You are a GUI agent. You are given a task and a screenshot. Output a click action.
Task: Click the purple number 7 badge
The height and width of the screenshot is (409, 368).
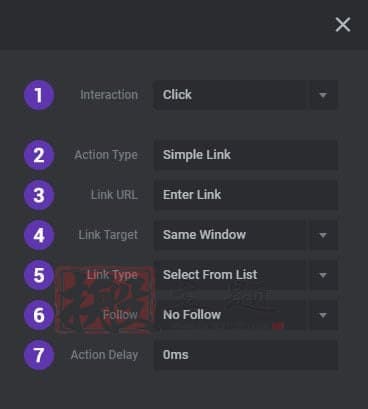click(x=39, y=355)
